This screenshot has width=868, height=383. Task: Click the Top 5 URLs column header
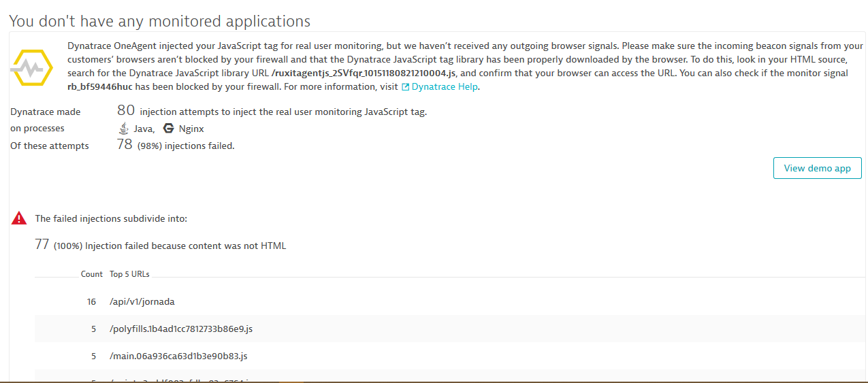pos(129,274)
